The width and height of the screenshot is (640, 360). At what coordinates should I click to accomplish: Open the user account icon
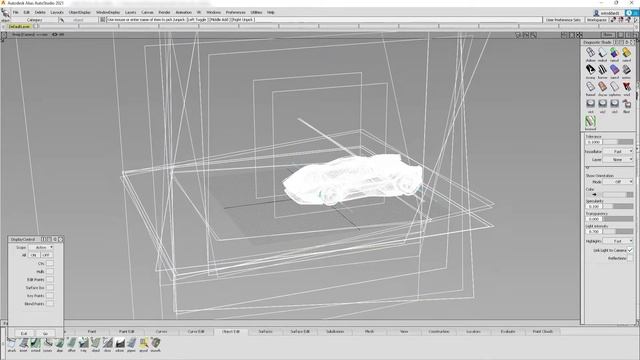pyautogui.click(x=596, y=13)
